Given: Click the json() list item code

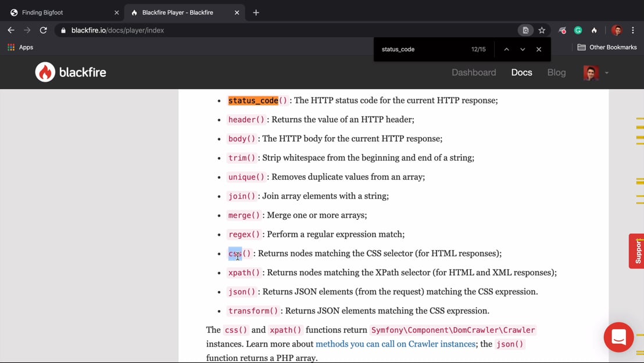Looking at the screenshot, I should pyautogui.click(x=242, y=291).
